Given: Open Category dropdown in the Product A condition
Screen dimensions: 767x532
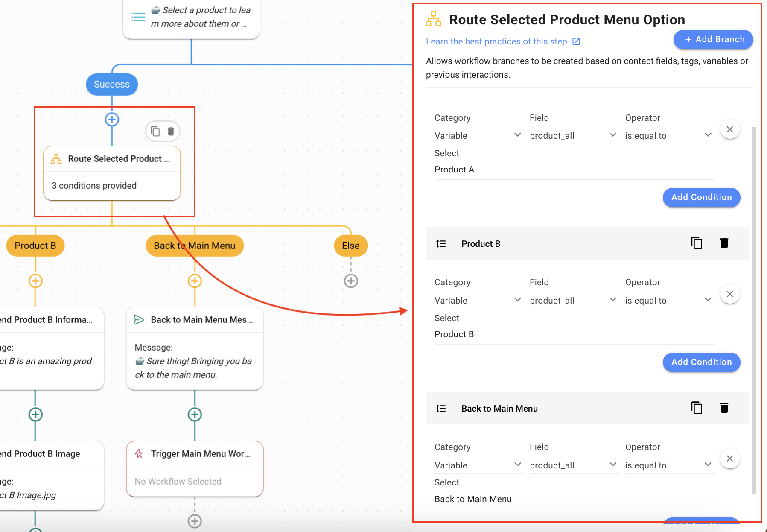Looking at the screenshot, I should coord(478,136).
